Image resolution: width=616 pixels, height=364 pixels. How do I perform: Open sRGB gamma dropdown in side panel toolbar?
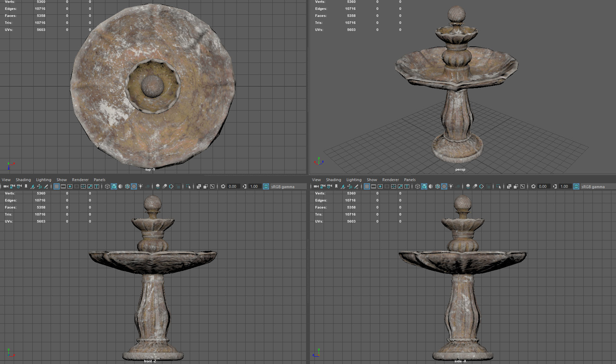(598, 186)
